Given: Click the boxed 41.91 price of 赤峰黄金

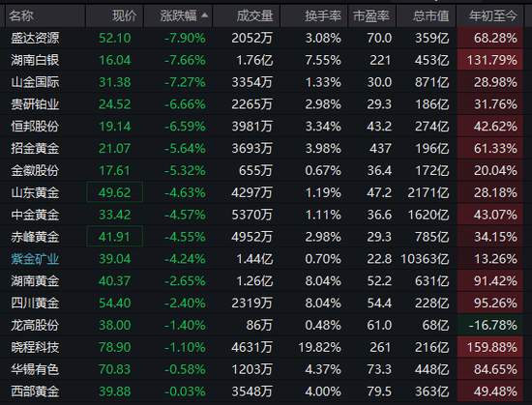Looking at the screenshot, I should (x=115, y=237).
